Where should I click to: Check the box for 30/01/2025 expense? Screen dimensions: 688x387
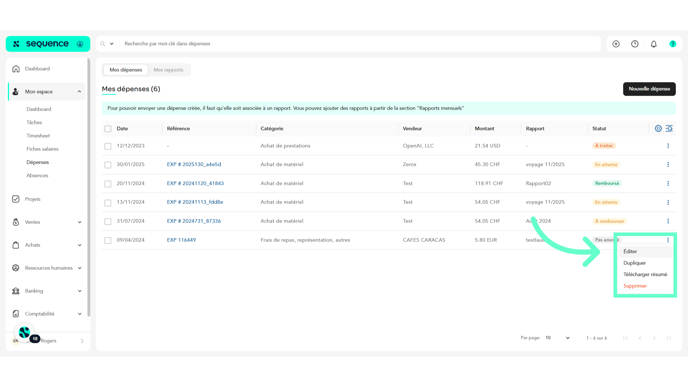[x=108, y=165]
